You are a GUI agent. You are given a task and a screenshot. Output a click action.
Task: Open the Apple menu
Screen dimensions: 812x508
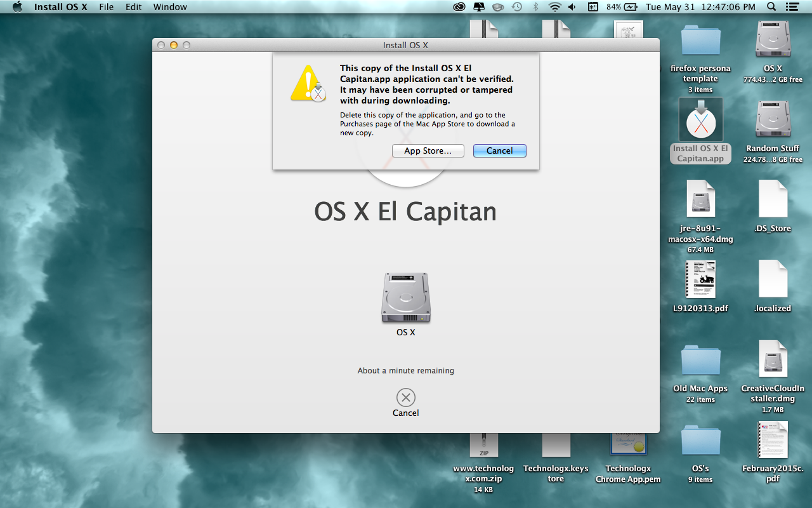point(17,7)
